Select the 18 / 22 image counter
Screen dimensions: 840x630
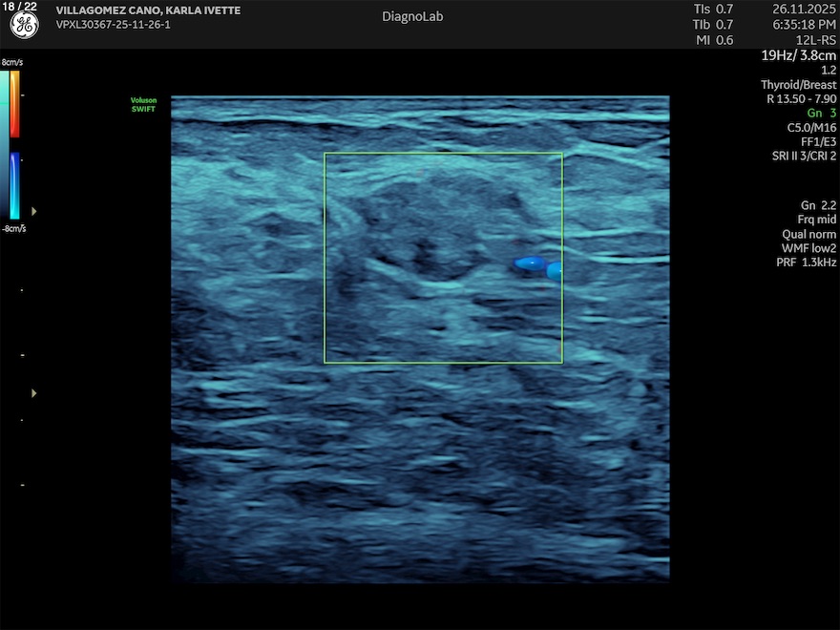pos(20,7)
